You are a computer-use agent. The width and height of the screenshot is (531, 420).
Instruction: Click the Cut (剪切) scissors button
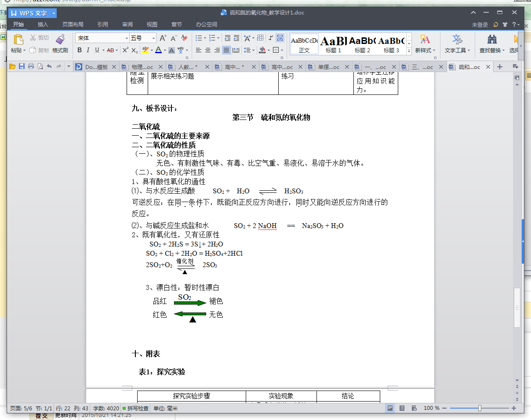click(x=40, y=38)
